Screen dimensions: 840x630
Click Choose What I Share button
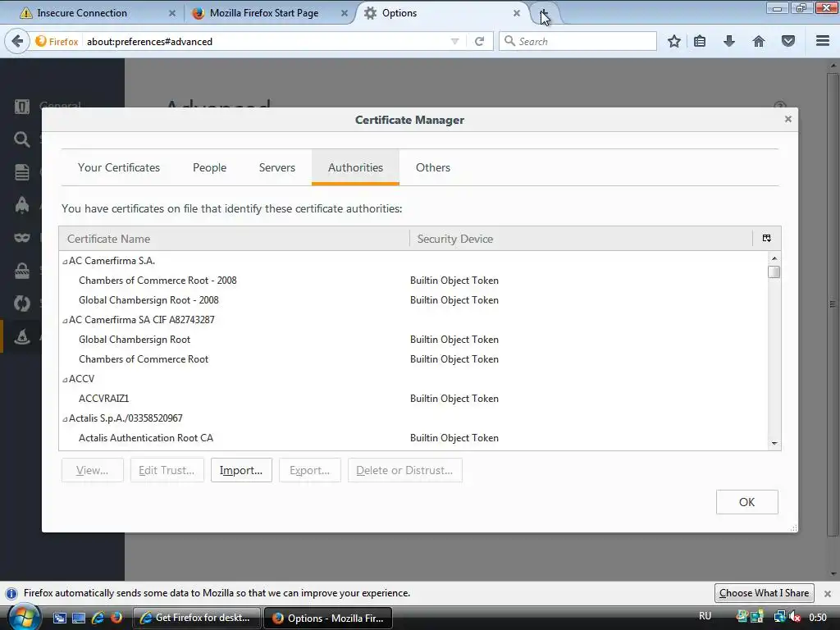pos(764,593)
